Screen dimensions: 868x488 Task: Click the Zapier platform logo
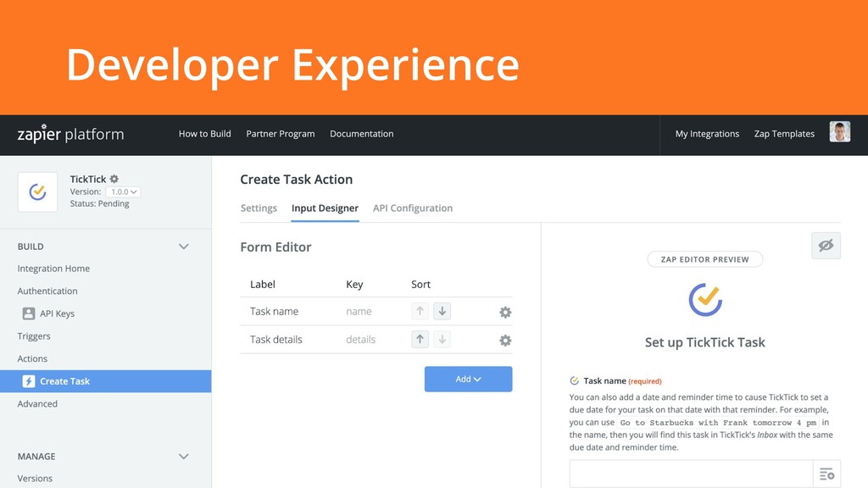71,134
